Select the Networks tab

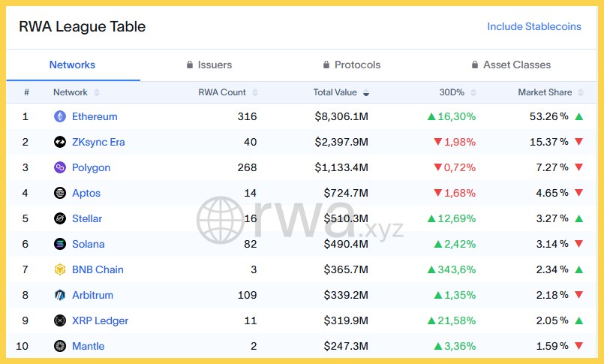[x=72, y=65]
